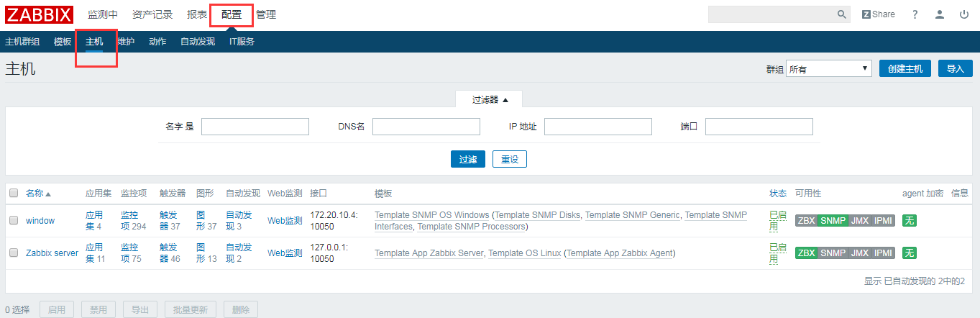Open the 监测中 monitoring menu
The width and height of the screenshot is (980, 318).
pyautogui.click(x=103, y=14)
